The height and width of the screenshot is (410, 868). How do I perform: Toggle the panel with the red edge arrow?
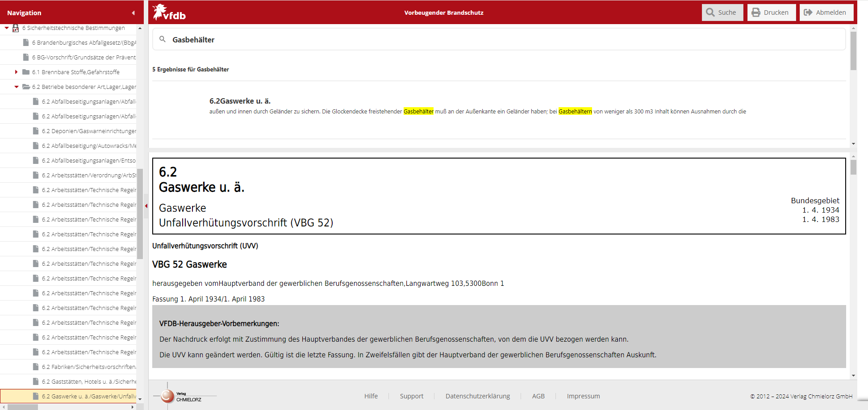146,205
